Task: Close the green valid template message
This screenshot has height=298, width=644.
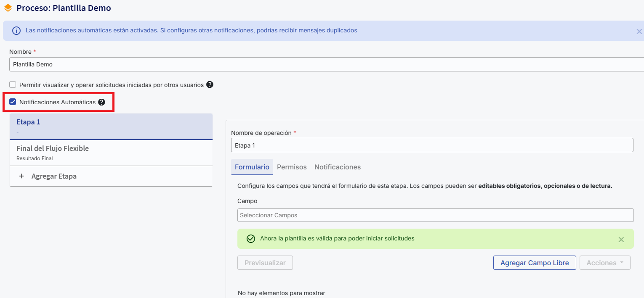Action: [x=621, y=239]
